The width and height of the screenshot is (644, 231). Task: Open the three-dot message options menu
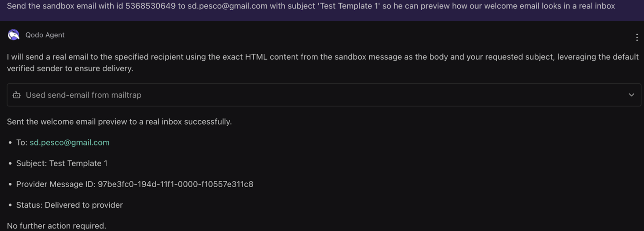637,37
